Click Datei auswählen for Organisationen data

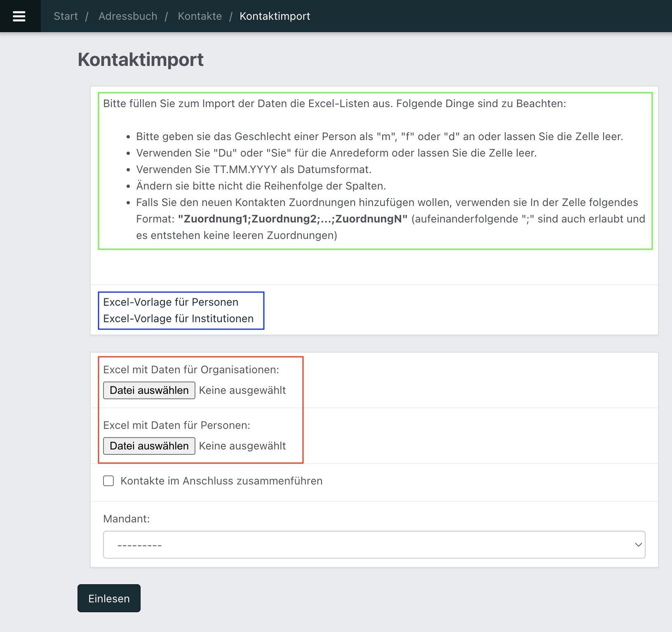(x=149, y=390)
